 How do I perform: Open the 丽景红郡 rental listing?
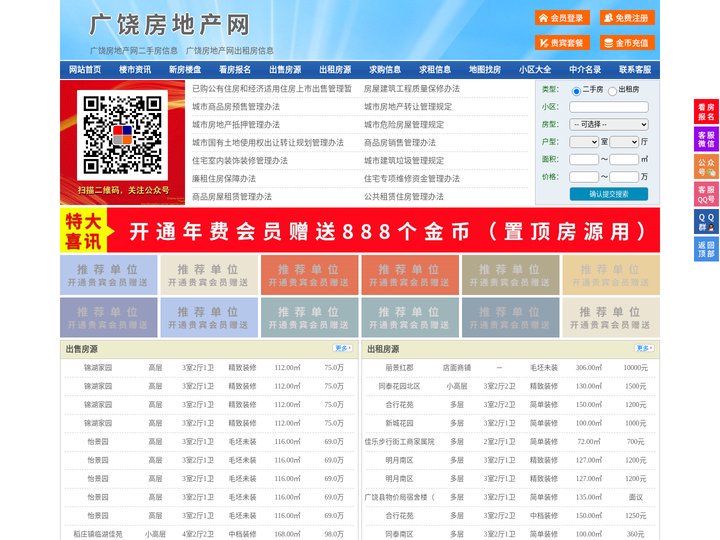click(x=399, y=368)
